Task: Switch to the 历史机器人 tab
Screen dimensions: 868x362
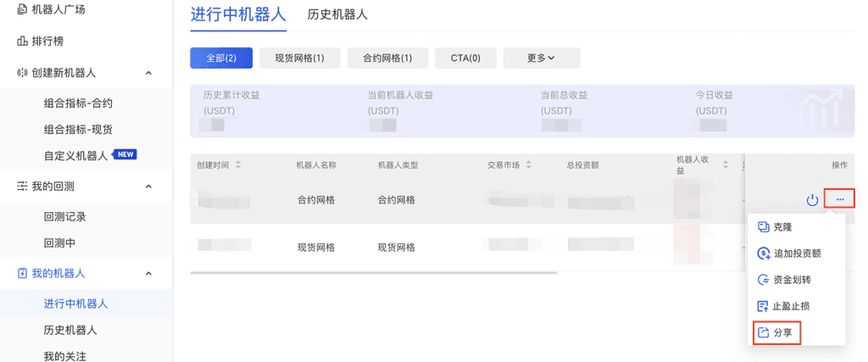Action: coord(337,14)
